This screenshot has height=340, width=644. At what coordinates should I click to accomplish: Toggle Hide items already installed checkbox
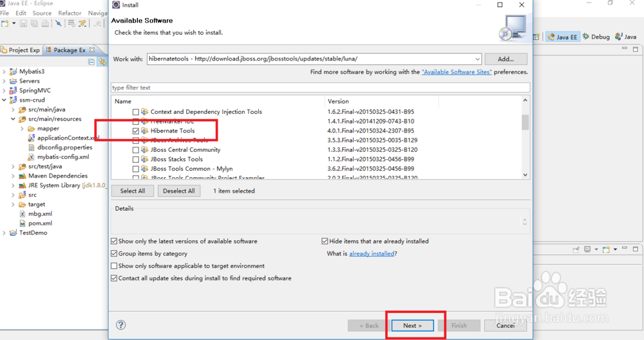coord(325,241)
